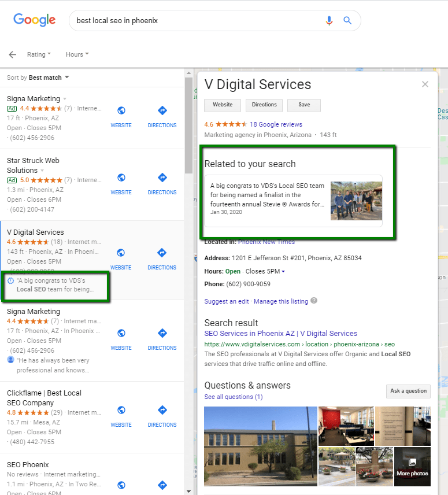Click Ask a question button
This screenshot has height=495, width=448.
408,391
